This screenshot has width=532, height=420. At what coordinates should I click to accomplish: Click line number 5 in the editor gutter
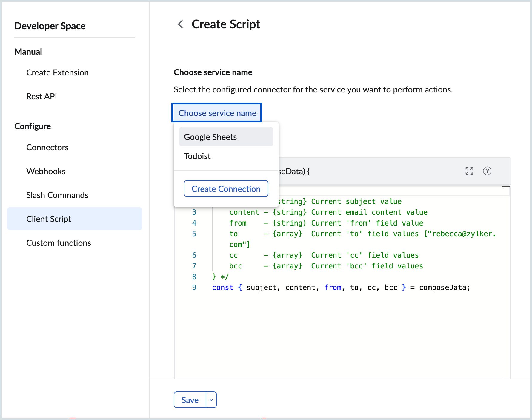pos(194,234)
